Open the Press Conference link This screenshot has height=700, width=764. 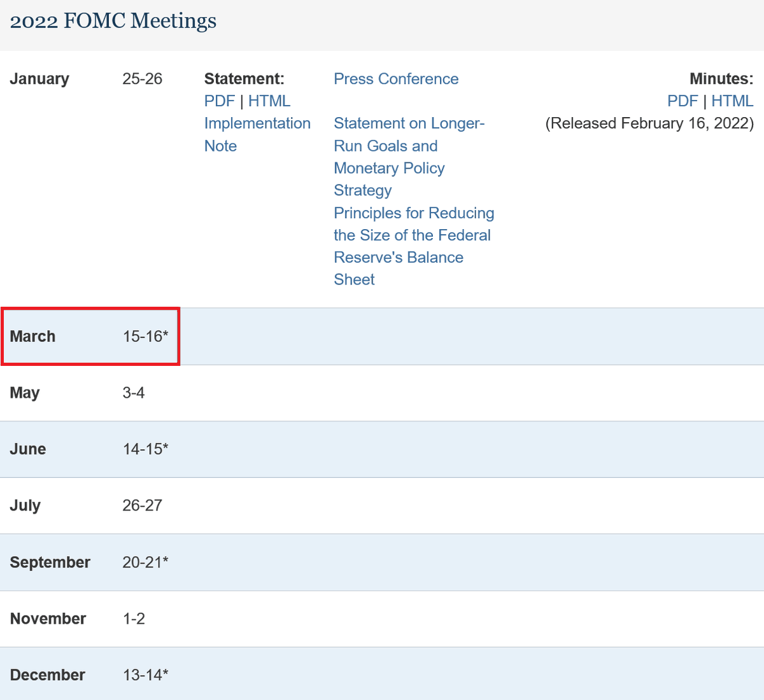pos(396,79)
